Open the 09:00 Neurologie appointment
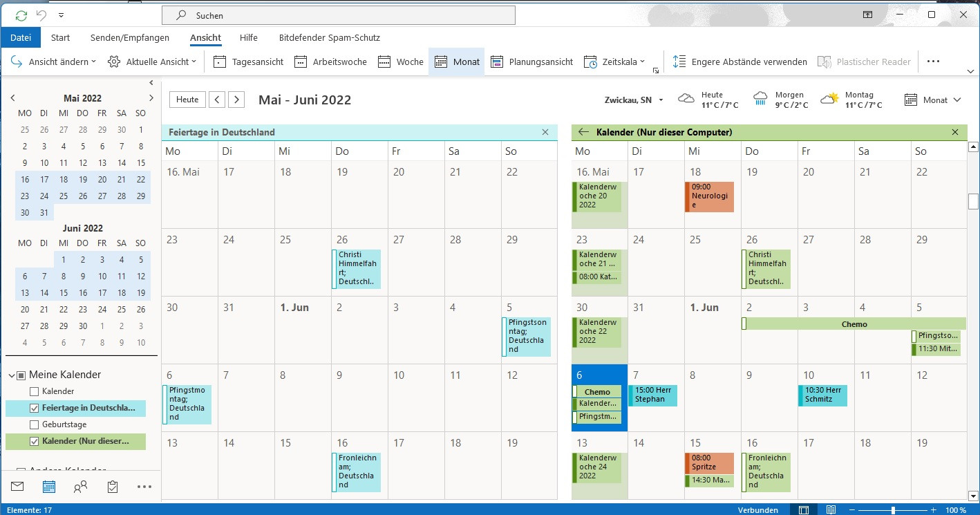This screenshot has height=515, width=980. (709, 196)
